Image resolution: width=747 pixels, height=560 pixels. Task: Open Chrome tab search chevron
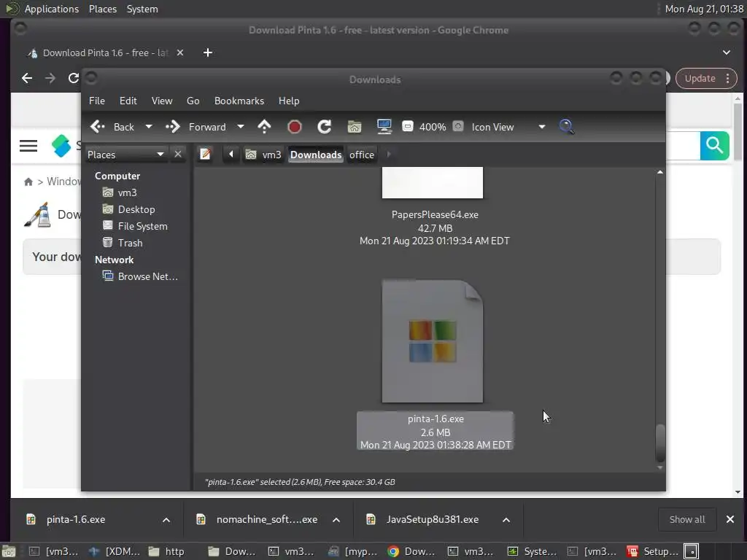click(727, 52)
